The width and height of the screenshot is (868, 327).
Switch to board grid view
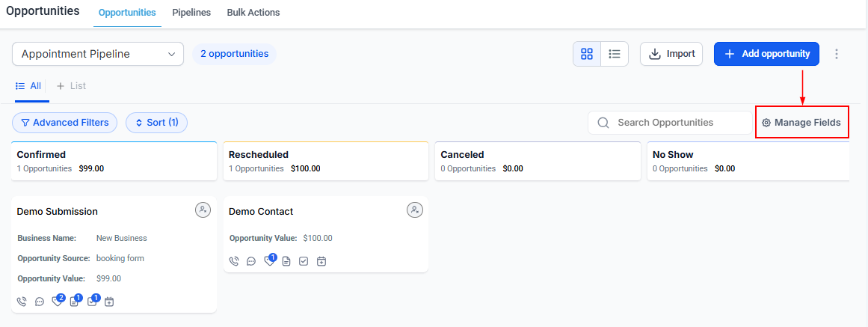coord(587,54)
